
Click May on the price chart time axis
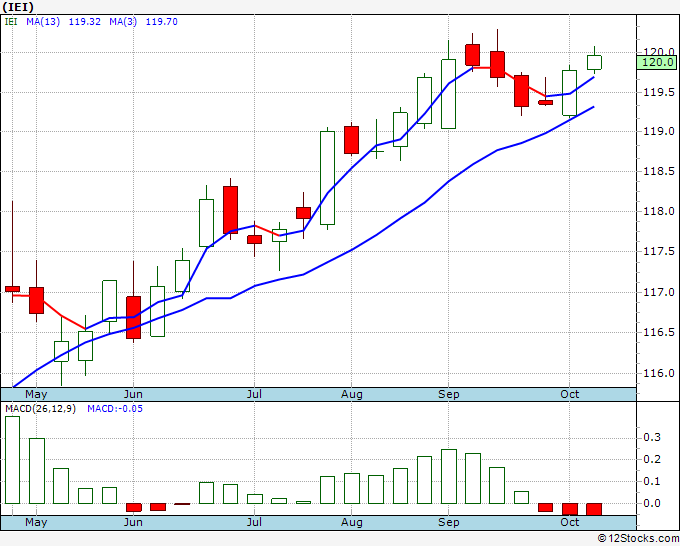pos(36,394)
